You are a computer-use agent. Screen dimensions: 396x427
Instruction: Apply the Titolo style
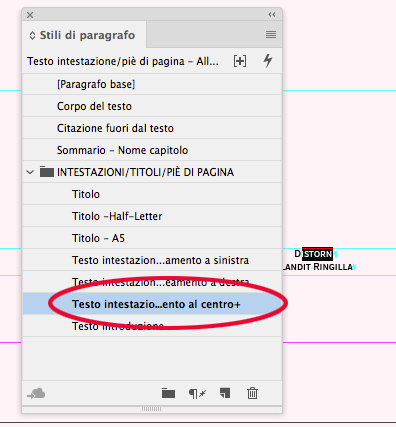pos(152,194)
